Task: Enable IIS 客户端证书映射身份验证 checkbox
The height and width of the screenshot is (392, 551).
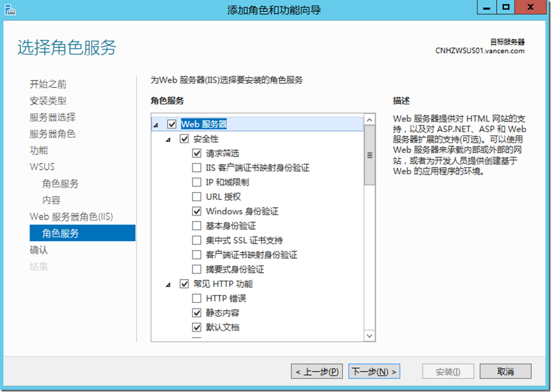Action: click(197, 168)
